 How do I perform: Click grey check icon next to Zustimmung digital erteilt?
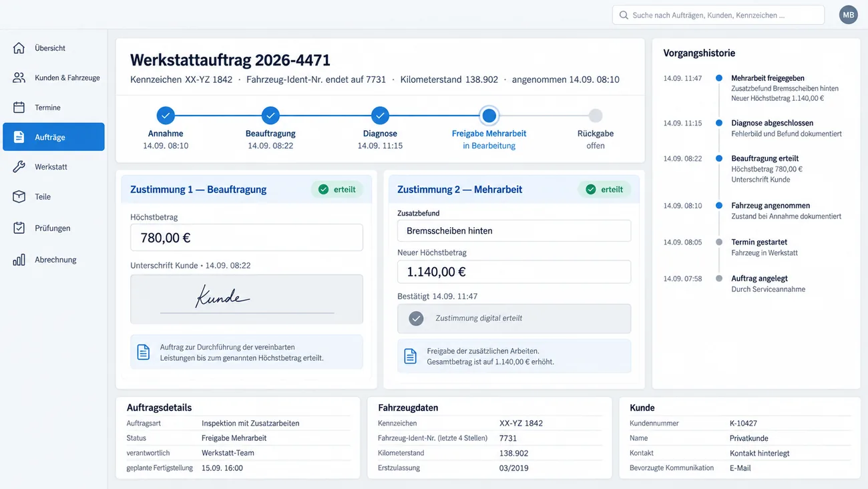pos(416,319)
